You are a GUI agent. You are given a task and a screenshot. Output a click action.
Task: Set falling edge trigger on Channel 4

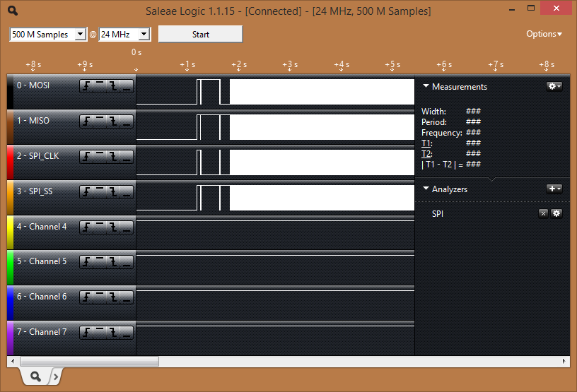click(x=113, y=227)
